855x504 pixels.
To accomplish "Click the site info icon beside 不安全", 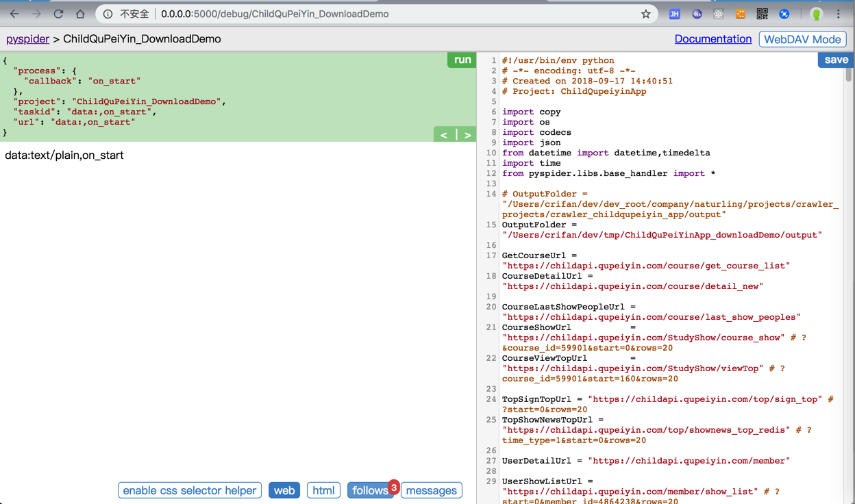I will (108, 14).
